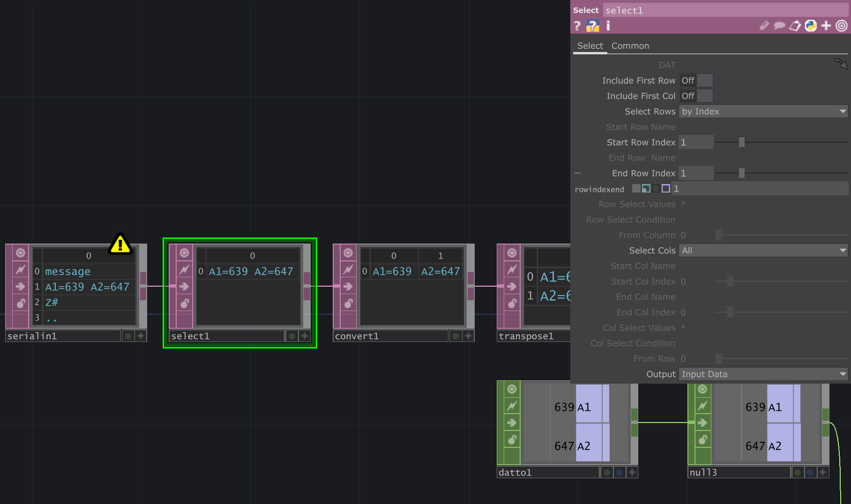Adjust the End Row Index slider
This screenshot has height=504, width=851.
coord(741,173)
